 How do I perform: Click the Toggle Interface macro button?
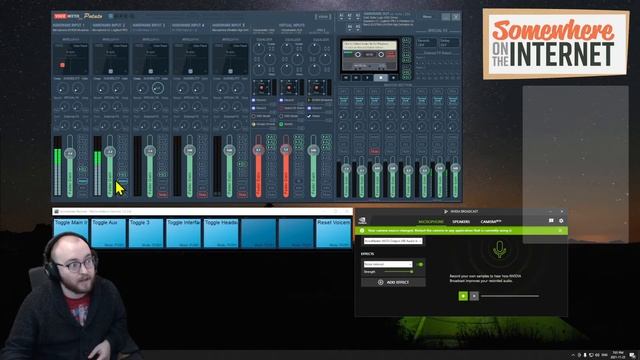(x=183, y=233)
